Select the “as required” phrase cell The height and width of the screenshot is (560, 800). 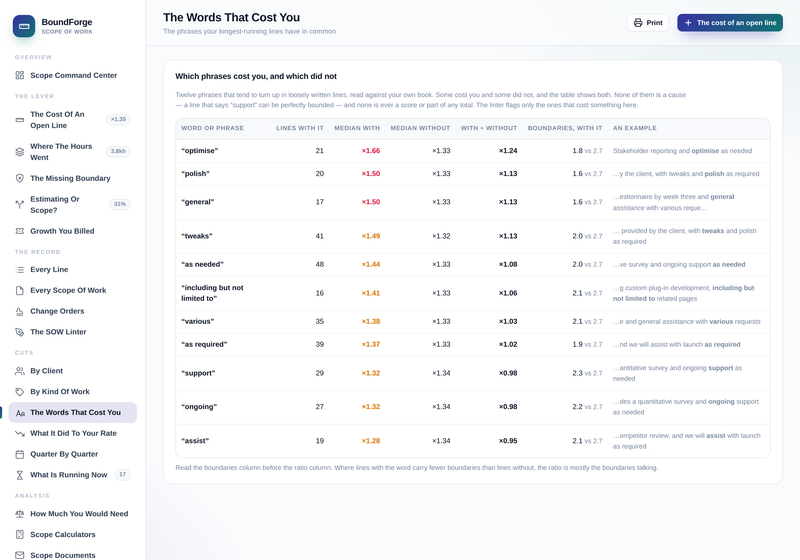tap(204, 344)
